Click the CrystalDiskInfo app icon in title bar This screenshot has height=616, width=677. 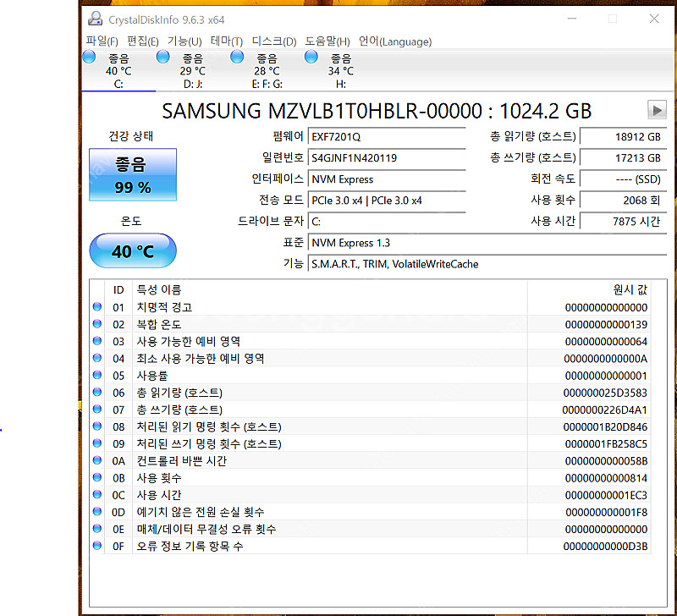(95, 19)
